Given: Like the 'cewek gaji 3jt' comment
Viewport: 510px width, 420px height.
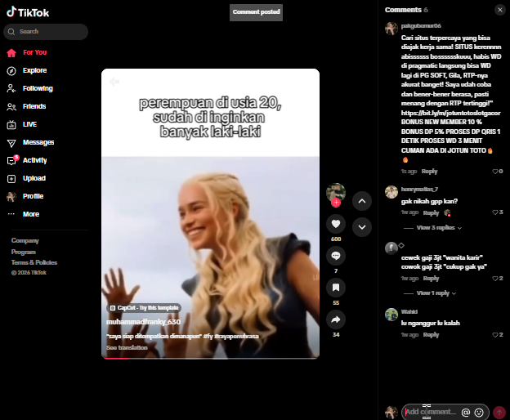Looking at the screenshot, I should click(497, 279).
